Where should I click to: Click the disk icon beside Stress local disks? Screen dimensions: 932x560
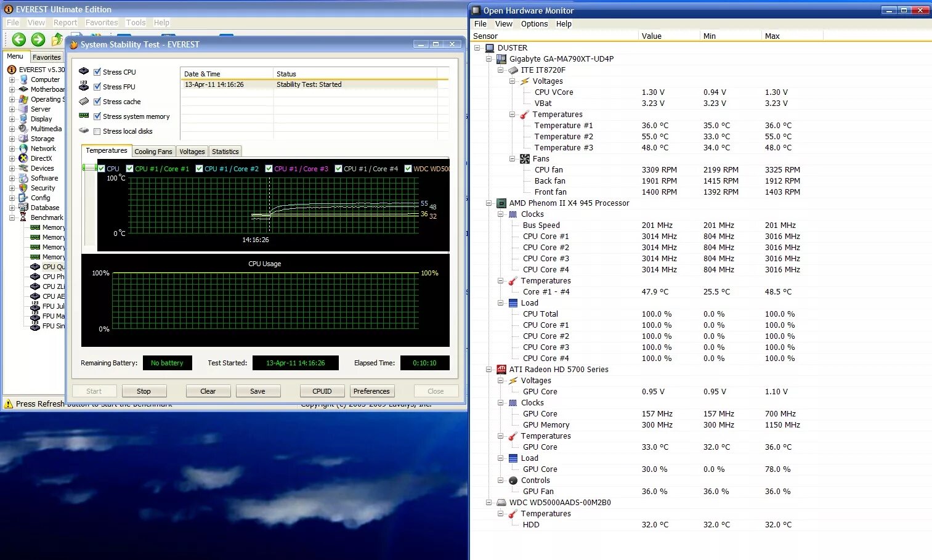pyautogui.click(x=84, y=131)
